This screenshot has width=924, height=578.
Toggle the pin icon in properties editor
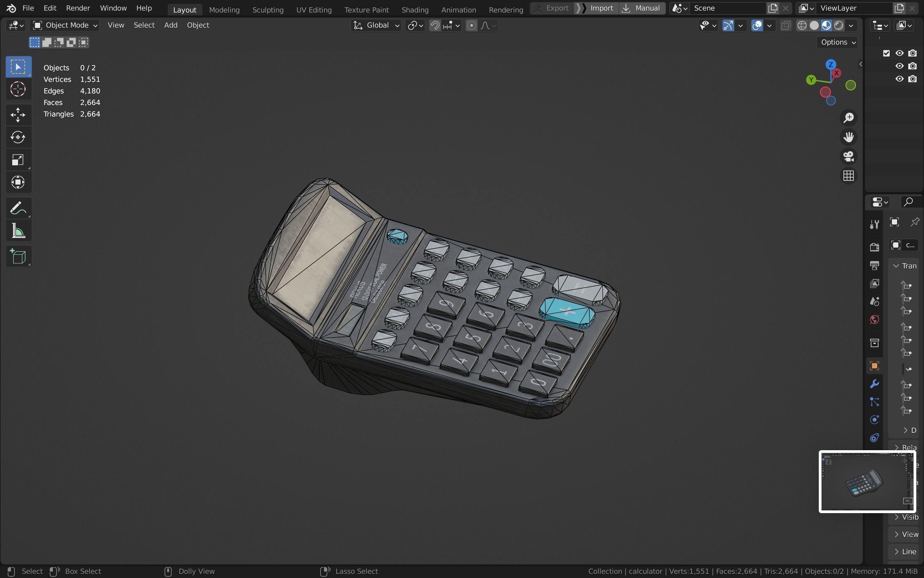915,222
